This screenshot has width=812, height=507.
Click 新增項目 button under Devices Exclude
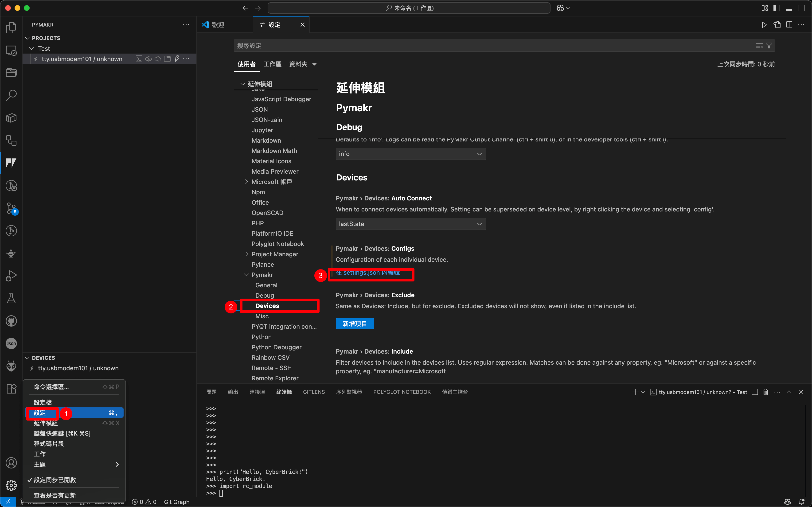pyautogui.click(x=355, y=324)
